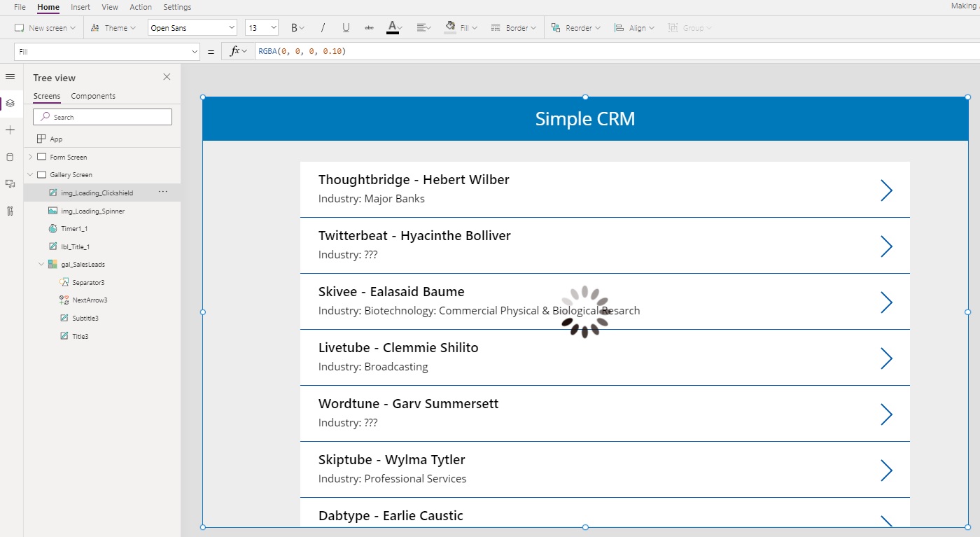
Task: Toggle bold formatting on selected text
Action: 293,27
